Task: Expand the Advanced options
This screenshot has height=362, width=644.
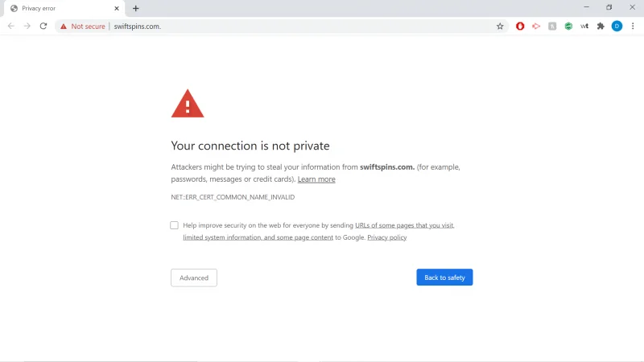Action: [x=194, y=278]
